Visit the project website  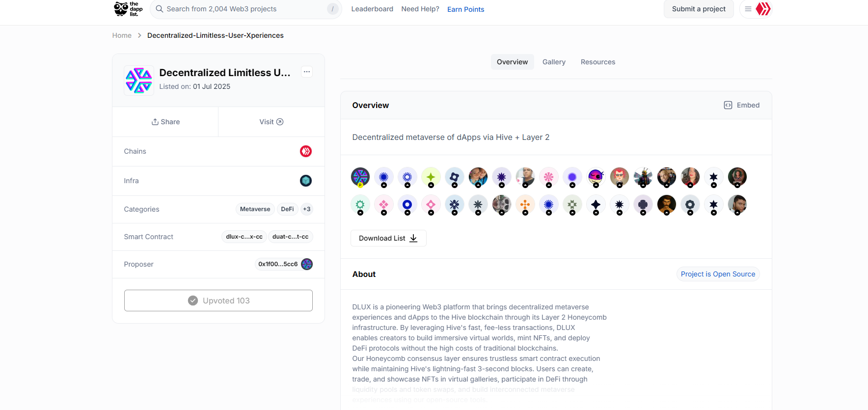click(271, 122)
